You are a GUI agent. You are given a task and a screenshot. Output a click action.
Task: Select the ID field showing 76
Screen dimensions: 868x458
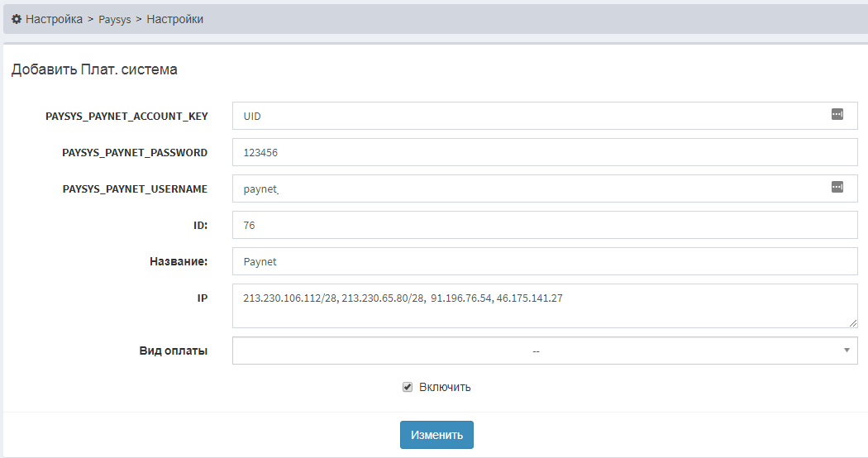tap(544, 225)
